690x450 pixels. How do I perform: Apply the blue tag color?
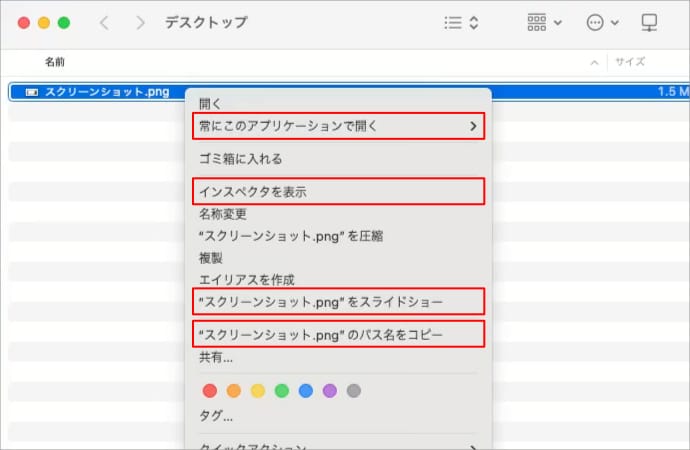tap(306, 391)
